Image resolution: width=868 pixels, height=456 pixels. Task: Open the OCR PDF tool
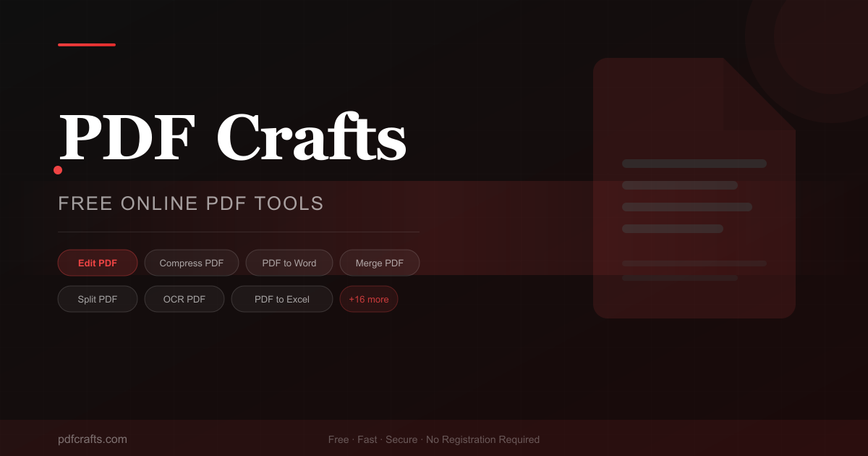coord(184,299)
